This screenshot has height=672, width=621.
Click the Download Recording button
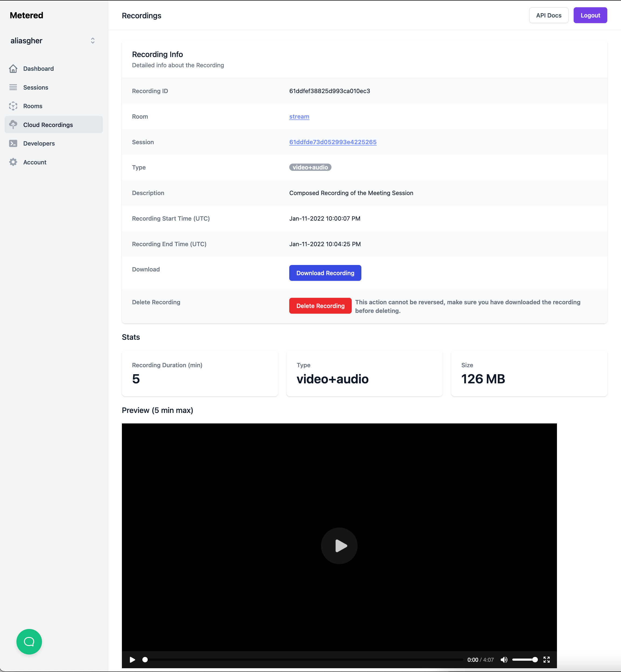coord(325,273)
